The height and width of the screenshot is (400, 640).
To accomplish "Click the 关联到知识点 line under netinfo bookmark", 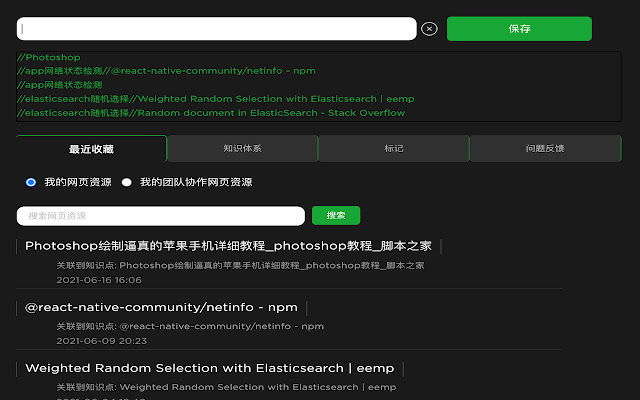I will pos(190,327).
